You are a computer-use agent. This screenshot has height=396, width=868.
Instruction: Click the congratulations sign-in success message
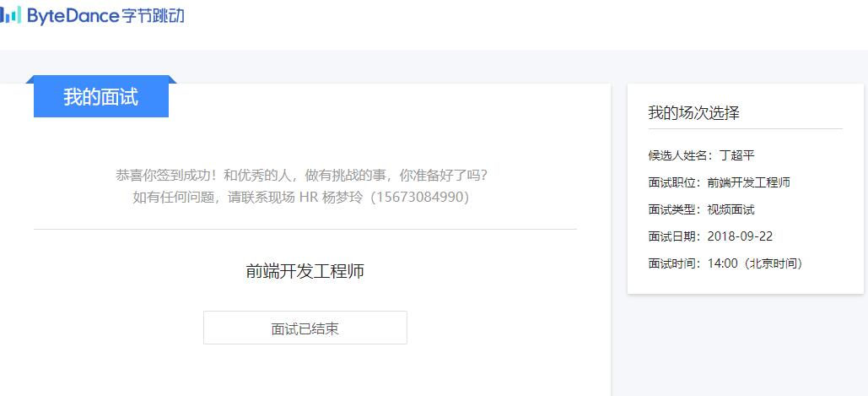302,176
